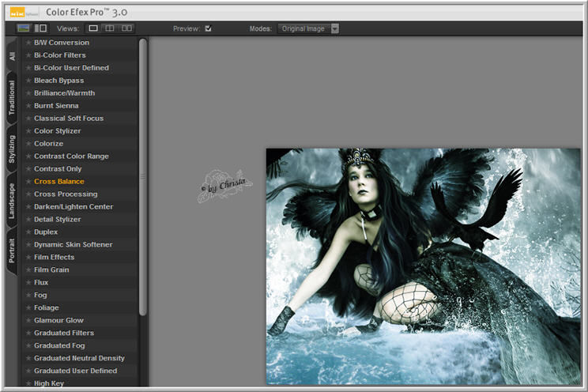Viewport: 588px width, 392px height.
Task: Choose the Bleach Bypass filter
Action: [58, 81]
